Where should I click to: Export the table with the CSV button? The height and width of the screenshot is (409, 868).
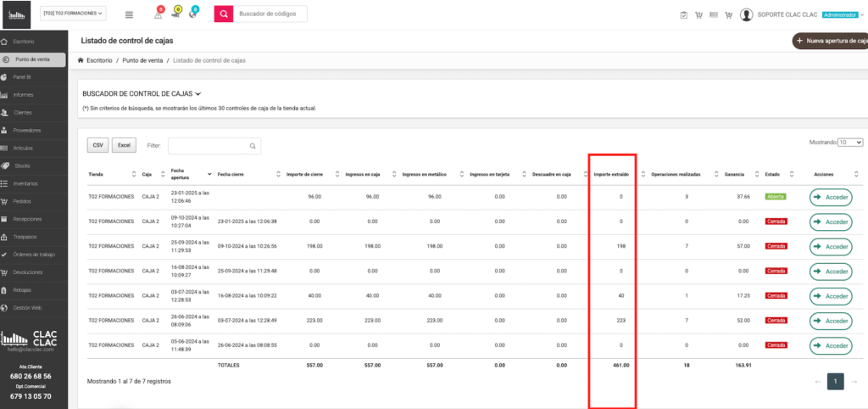(x=98, y=145)
